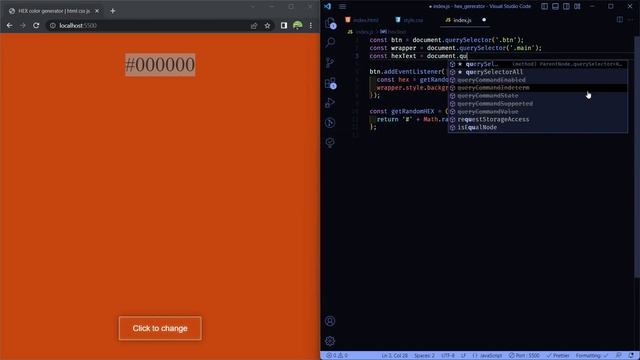Click the hexText breadcrumb symbol
This screenshot has height=360, width=640.
coord(393,32)
